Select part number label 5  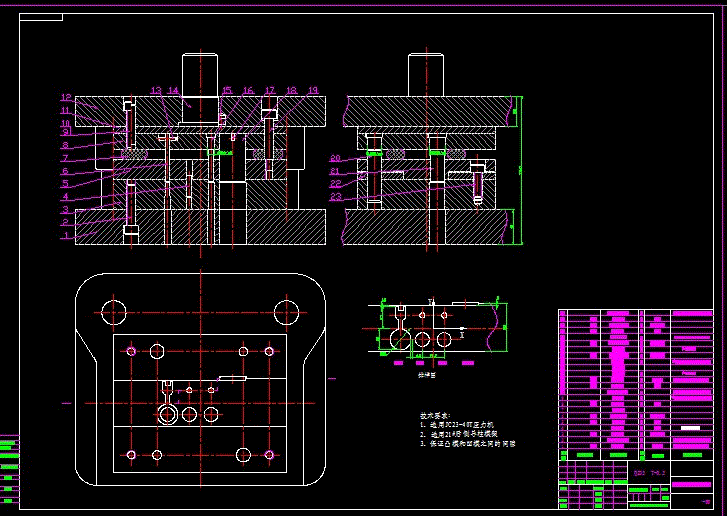click(66, 184)
